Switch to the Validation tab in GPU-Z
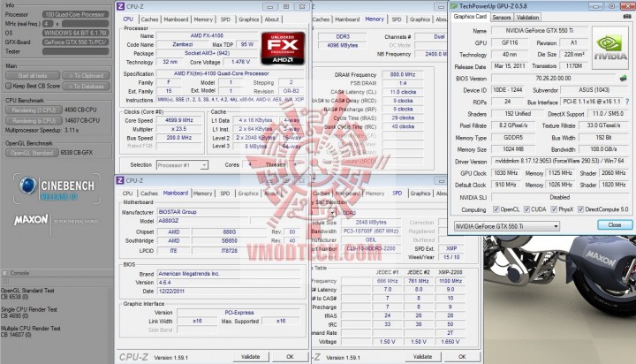 (x=527, y=17)
